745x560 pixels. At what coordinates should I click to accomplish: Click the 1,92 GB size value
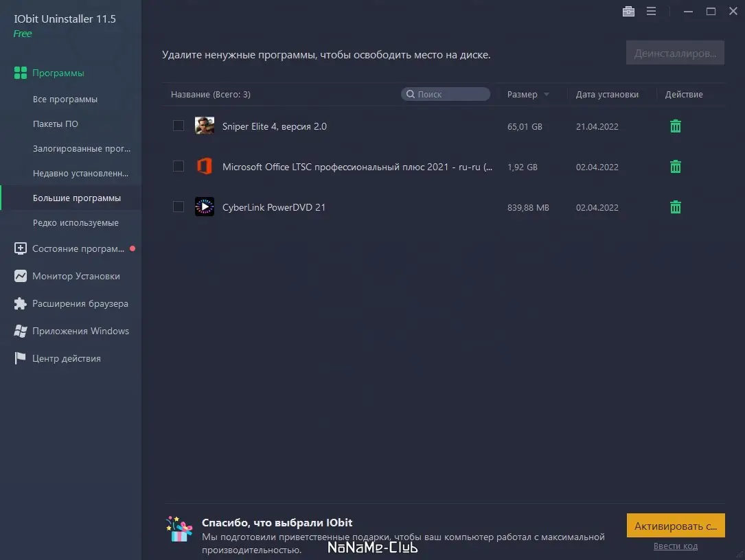[522, 167]
